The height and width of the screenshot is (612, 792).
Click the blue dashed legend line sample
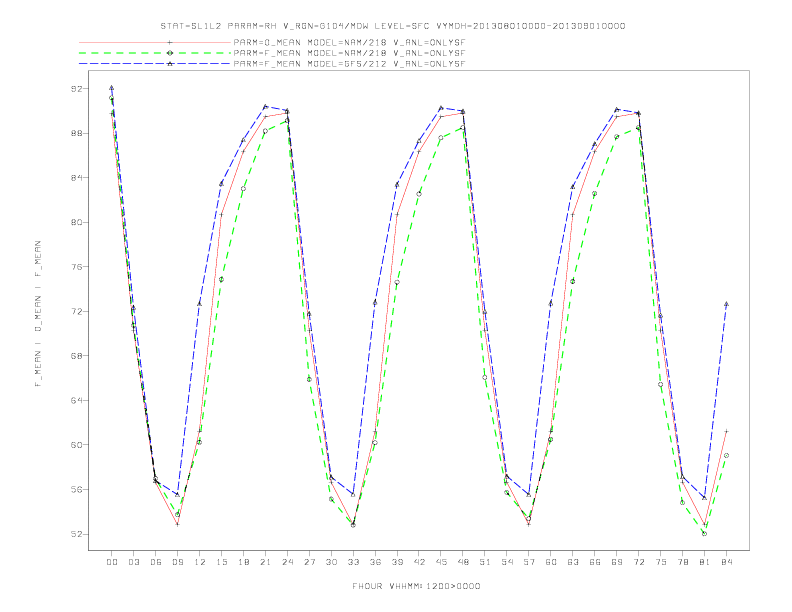coord(155,64)
